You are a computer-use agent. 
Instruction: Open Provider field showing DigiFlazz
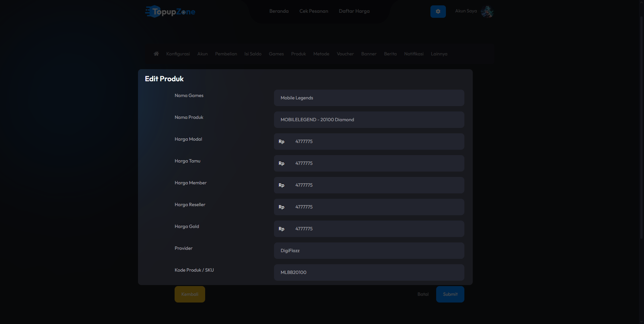coord(369,250)
